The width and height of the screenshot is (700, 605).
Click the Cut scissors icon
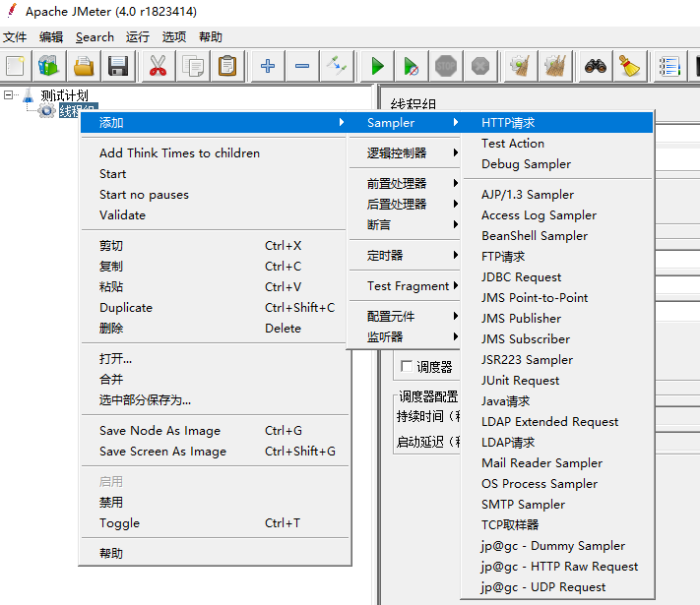click(x=158, y=67)
